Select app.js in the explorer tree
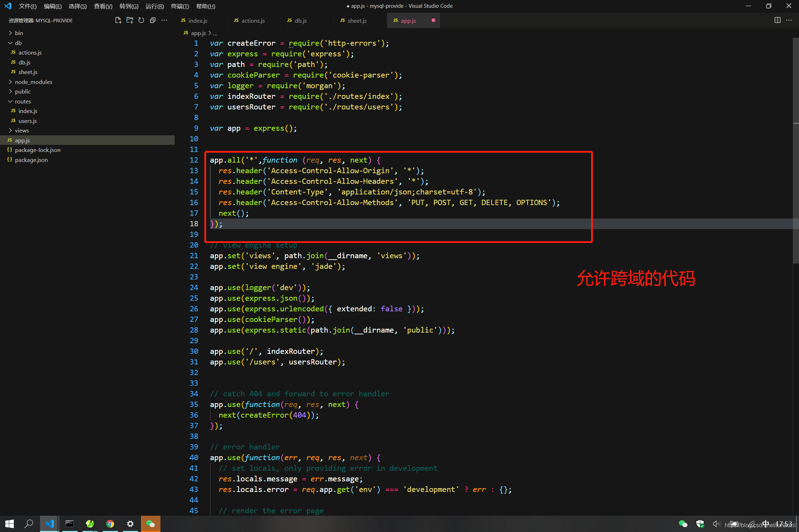This screenshot has height=532, width=799. tap(87, 140)
